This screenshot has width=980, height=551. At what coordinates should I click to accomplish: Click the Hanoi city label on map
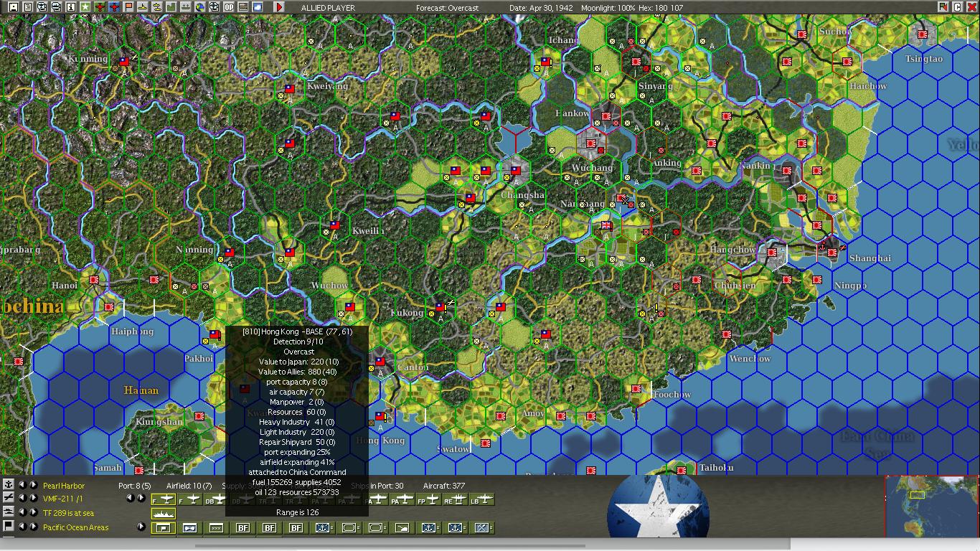(x=65, y=286)
